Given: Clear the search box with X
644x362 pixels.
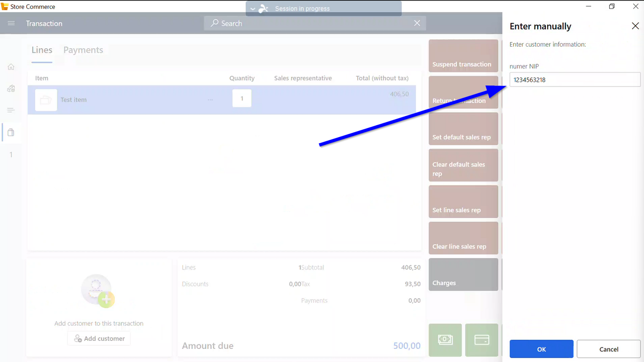Looking at the screenshot, I should coord(417,23).
